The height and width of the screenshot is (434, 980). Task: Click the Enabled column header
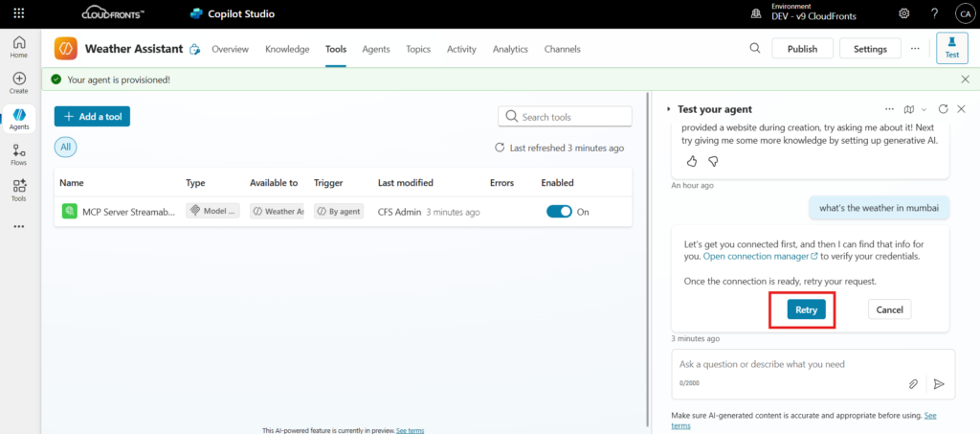tap(558, 183)
